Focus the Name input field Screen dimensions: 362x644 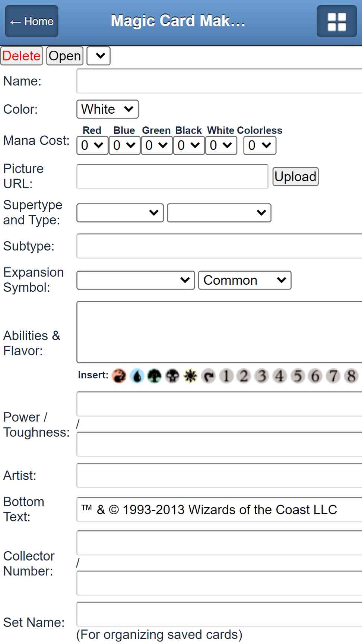[219, 81]
